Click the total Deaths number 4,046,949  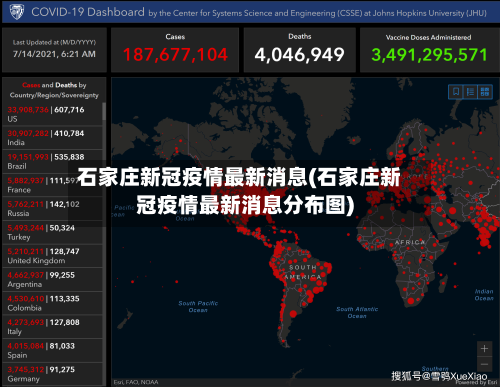coord(299,55)
